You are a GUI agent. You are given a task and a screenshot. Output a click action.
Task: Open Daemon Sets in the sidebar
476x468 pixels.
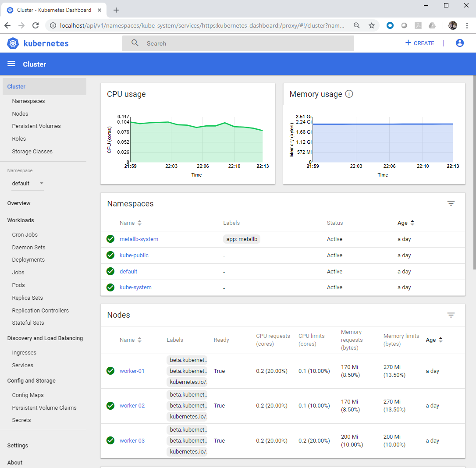point(28,247)
